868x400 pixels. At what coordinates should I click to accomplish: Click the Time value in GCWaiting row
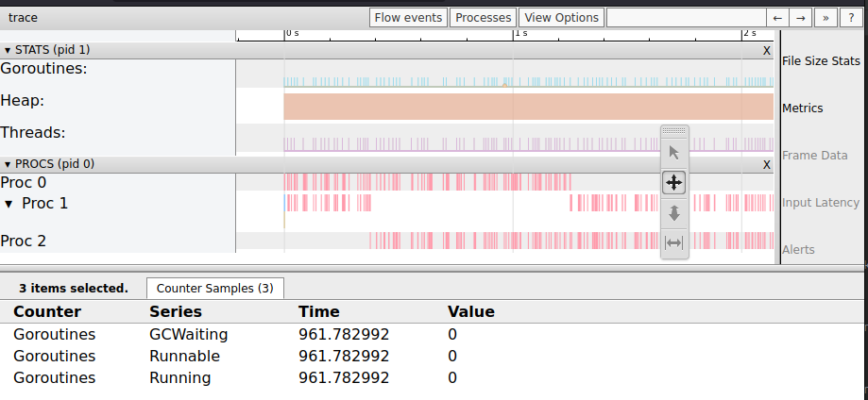tap(344, 335)
